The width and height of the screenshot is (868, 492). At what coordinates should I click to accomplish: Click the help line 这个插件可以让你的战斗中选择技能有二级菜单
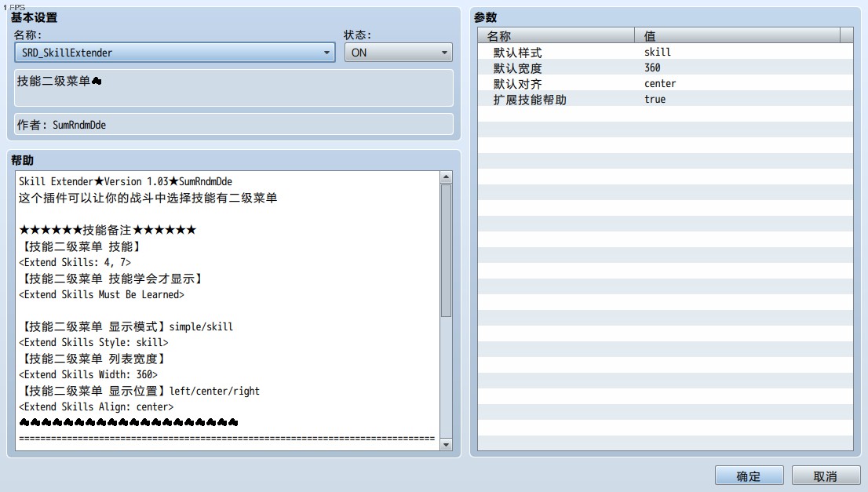pos(148,198)
